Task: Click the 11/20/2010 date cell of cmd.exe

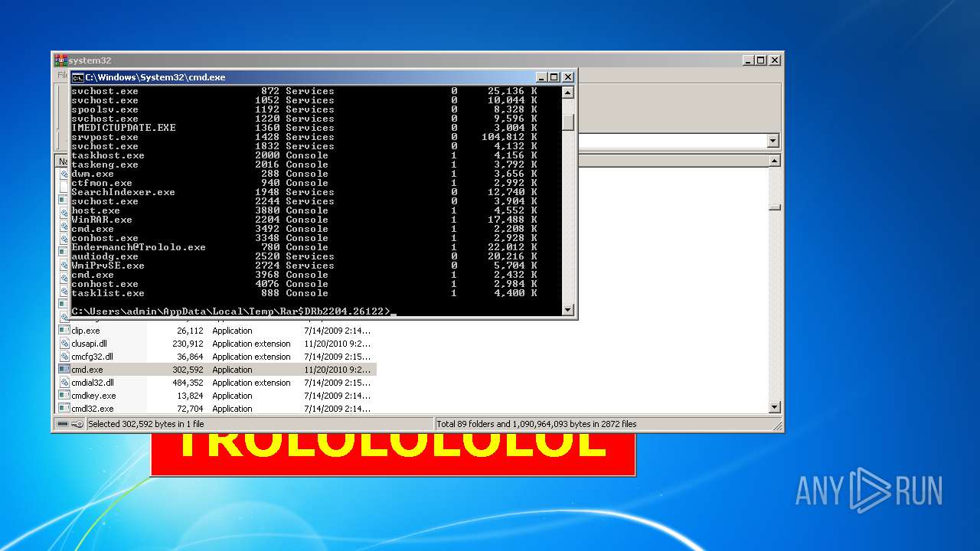Action: pyautogui.click(x=337, y=370)
